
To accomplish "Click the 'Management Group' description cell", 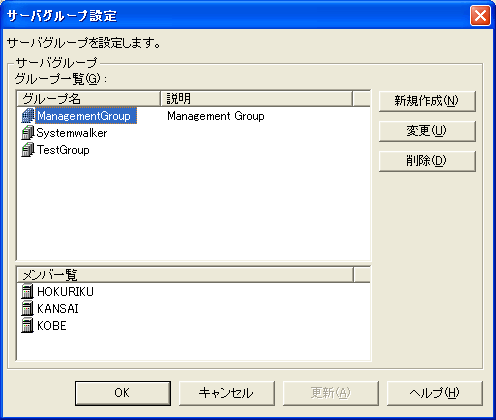I will tap(216, 116).
